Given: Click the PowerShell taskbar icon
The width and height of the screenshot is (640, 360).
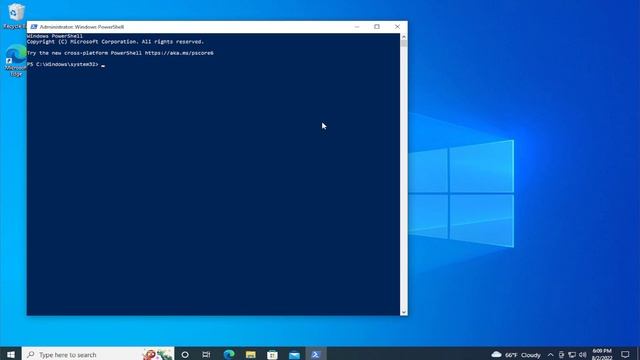Looking at the screenshot, I should click(x=316, y=354).
